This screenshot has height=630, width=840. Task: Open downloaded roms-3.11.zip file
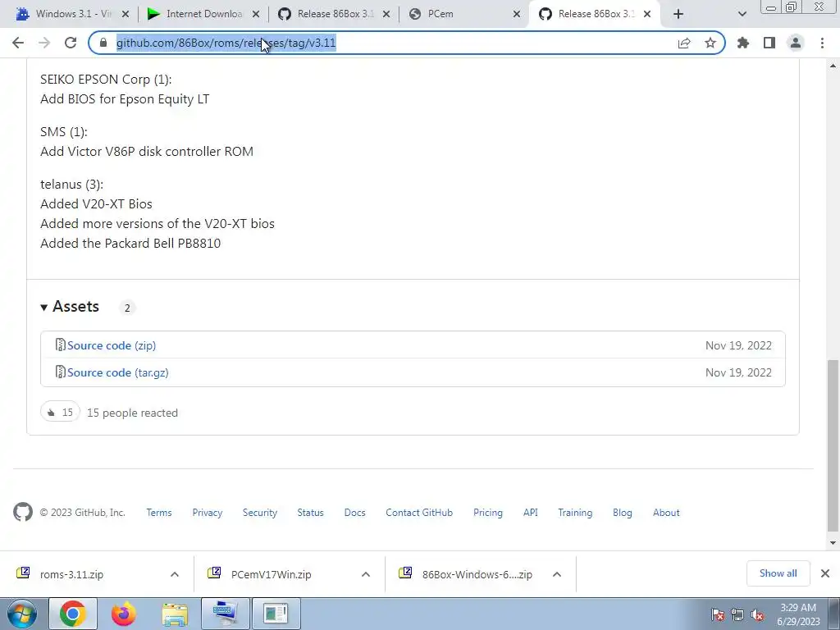pyautogui.click(x=72, y=574)
